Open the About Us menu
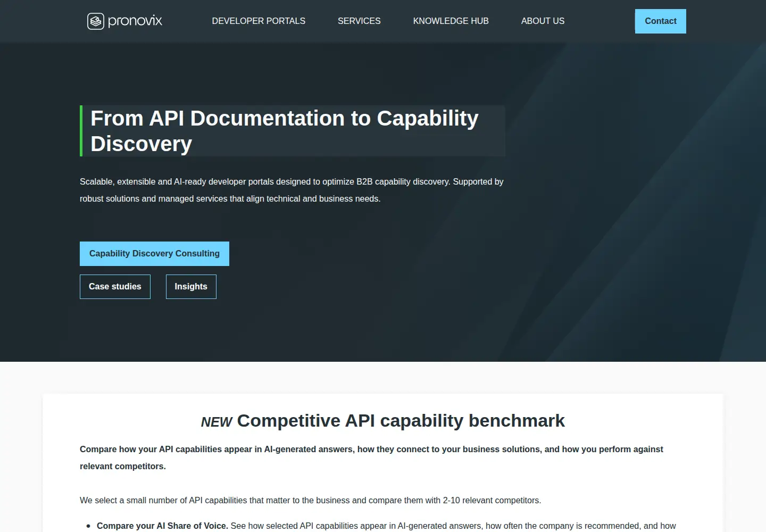The width and height of the screenshot is (766, 532). 543,21
